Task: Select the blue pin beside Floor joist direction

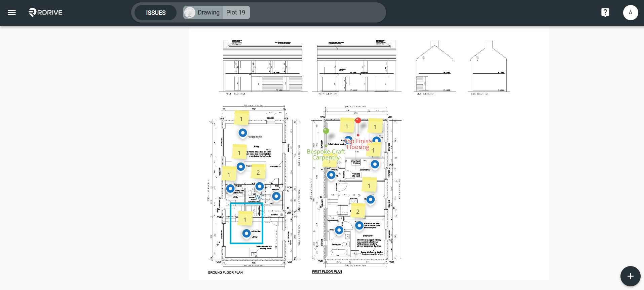Action: tap(243, 133)
